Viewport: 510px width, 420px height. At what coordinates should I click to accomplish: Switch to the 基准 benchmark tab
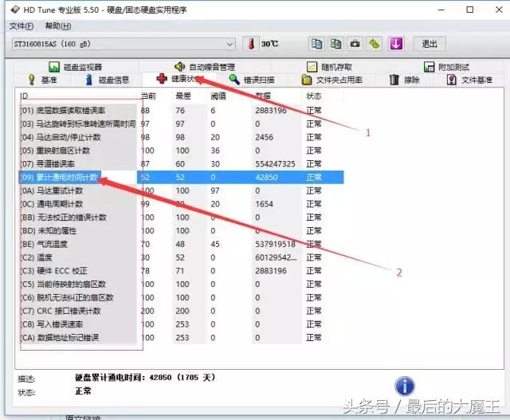[42, 80]
